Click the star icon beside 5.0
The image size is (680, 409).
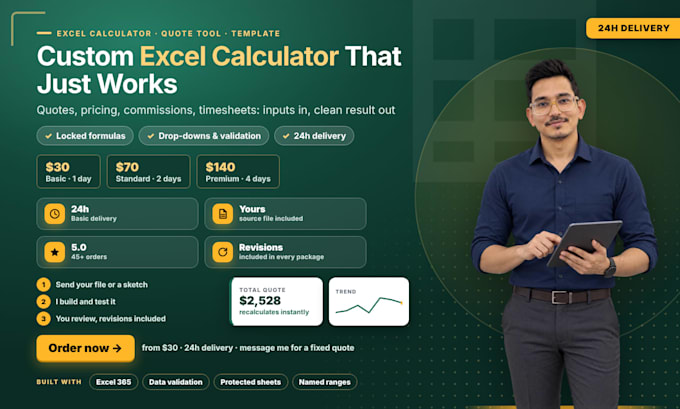pyautogui.click(x=55, y=252)
